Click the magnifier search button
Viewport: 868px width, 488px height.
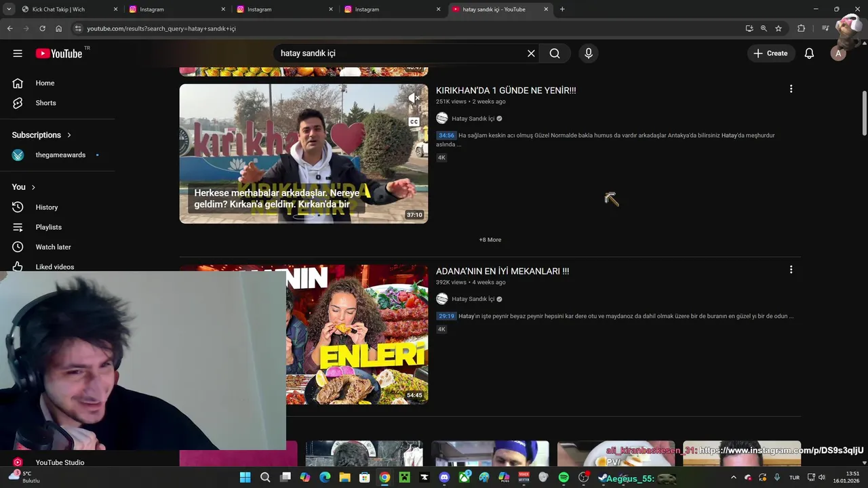coord(555,54)
